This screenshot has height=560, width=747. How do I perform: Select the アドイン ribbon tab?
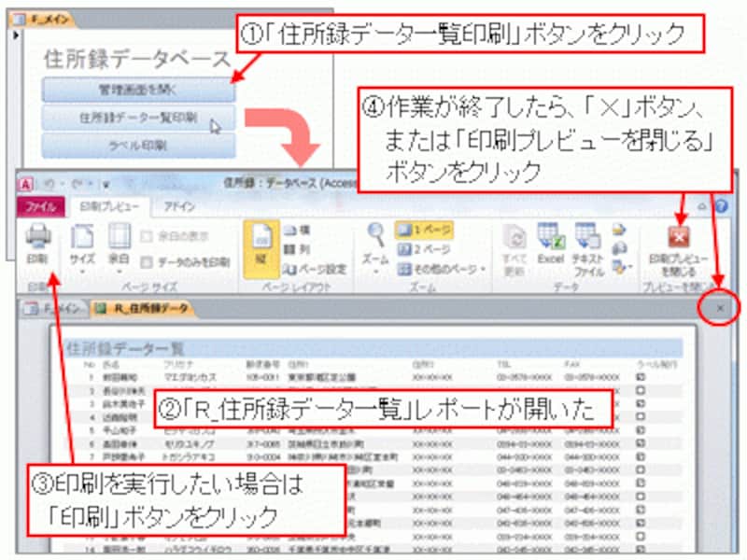[x=179, y=206]
